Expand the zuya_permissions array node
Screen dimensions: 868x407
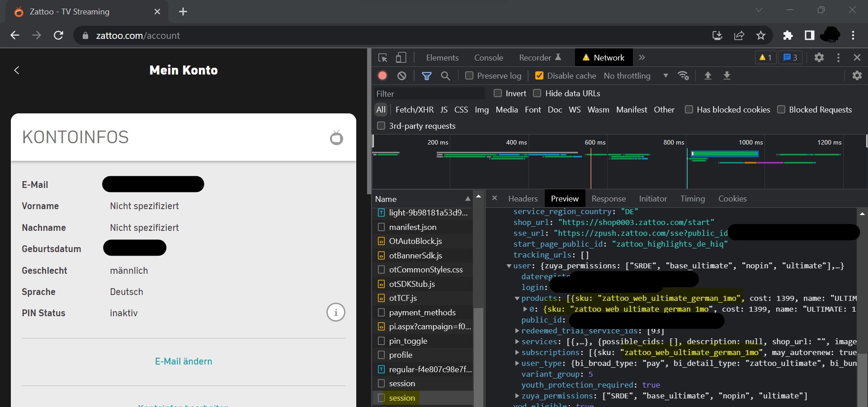point(517,396)
